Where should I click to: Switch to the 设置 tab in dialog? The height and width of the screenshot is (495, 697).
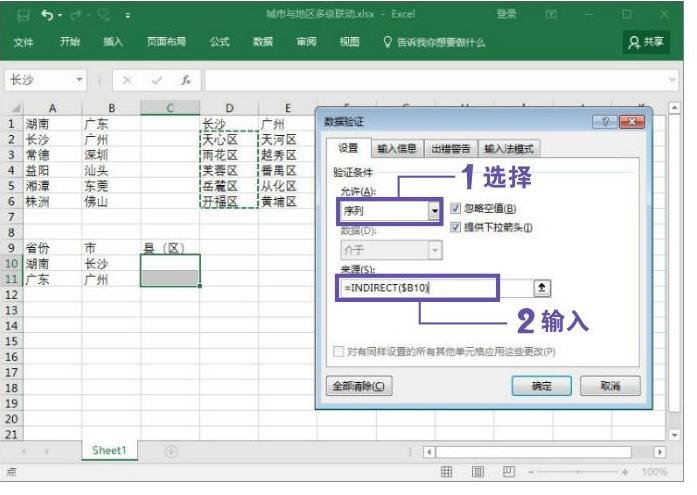coord(348,148)
